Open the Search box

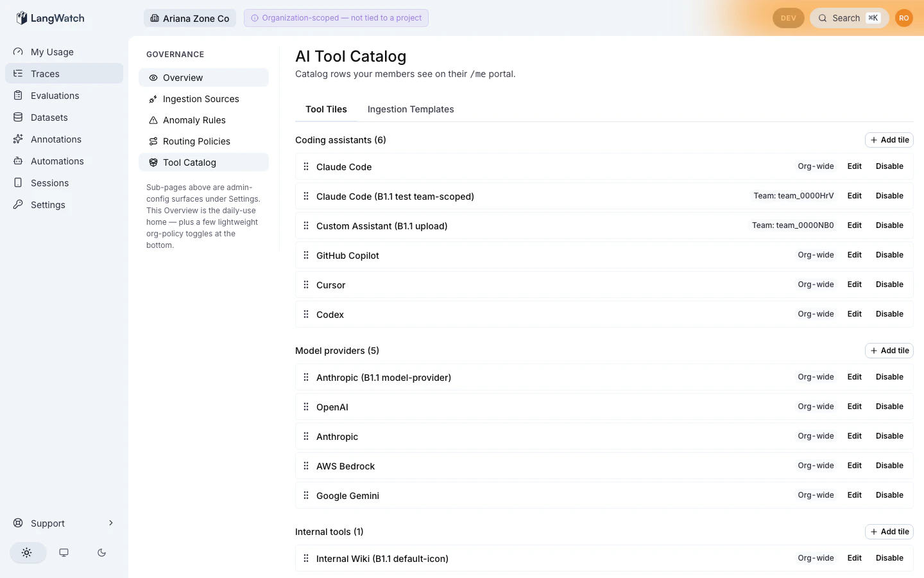(849, 18)
